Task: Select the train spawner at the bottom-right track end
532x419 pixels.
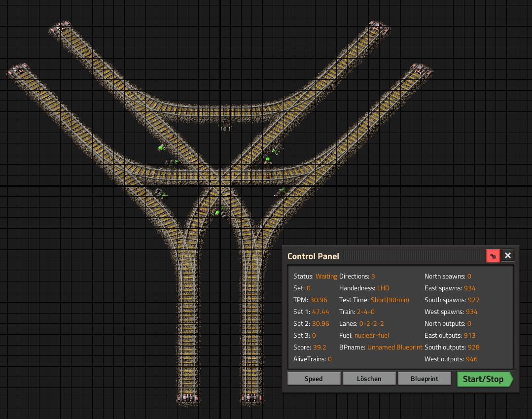Action: tap(251, 398)
